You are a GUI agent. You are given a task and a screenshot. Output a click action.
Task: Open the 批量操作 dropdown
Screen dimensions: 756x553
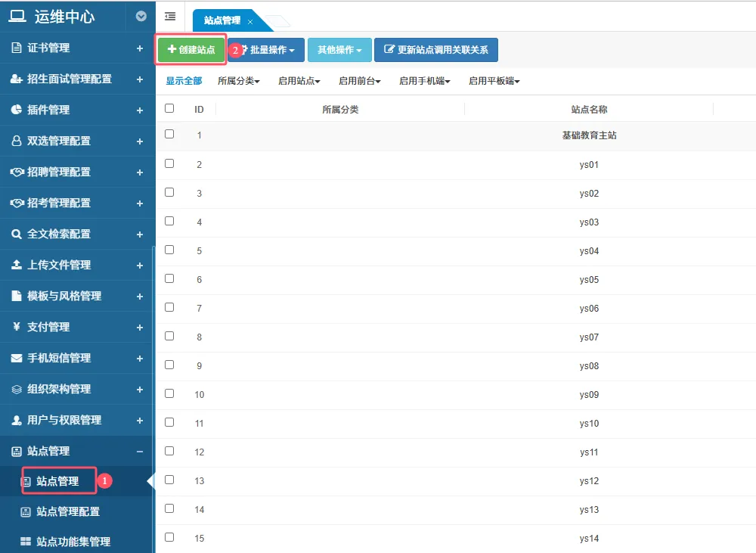pos(266,50)
